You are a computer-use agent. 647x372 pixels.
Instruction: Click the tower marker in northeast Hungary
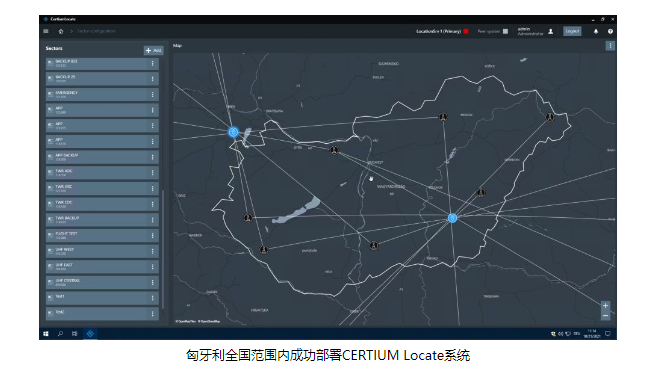(550, 117)
